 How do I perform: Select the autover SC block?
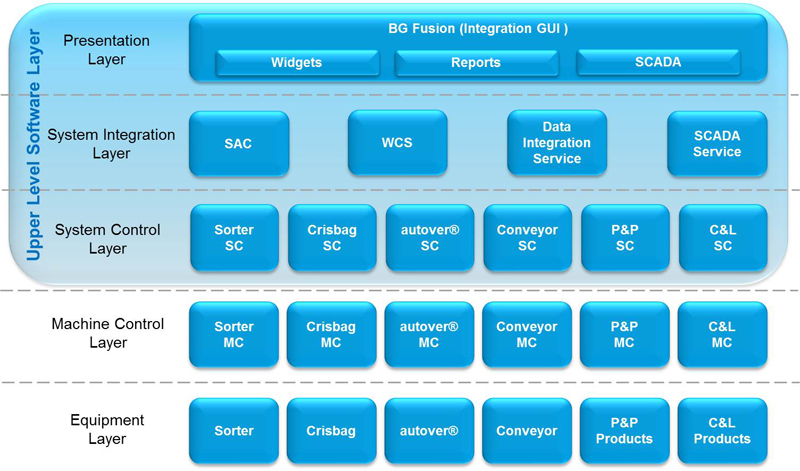(430, 238)
